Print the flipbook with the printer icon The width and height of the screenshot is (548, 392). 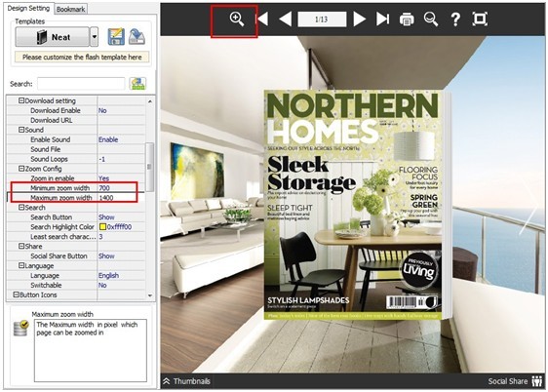pyautogui.click(x=407, y=19)
